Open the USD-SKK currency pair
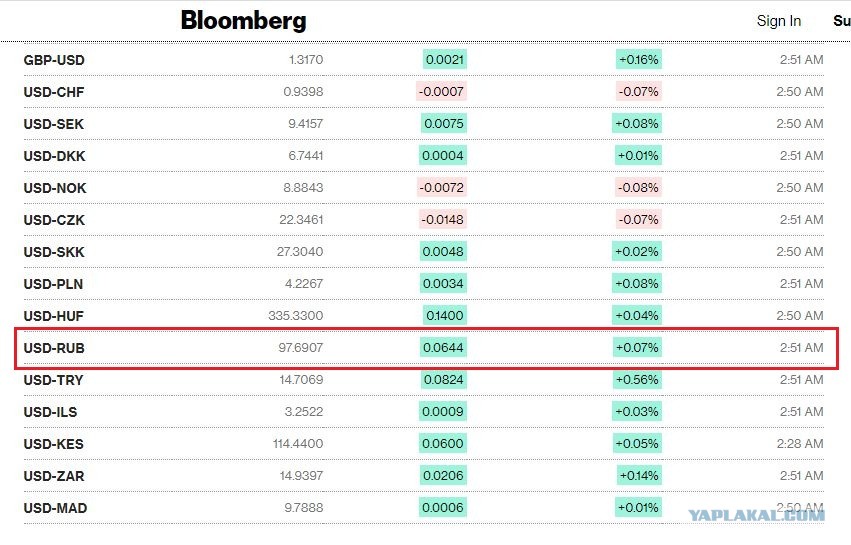This screenshot has height=545, width=851. click(x=54, y=252)
